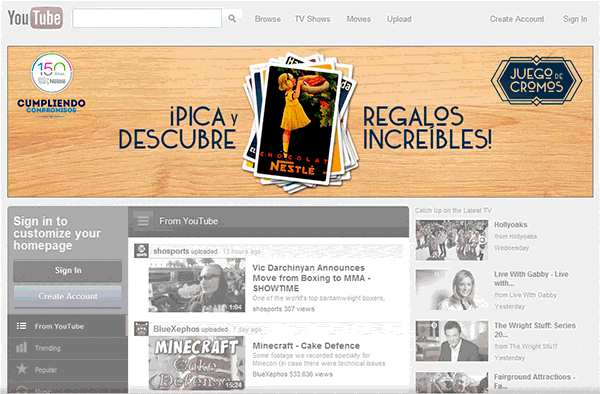Click the YouTube logo
This screenshot has height=394, width=600.
click(x=35, y=18)
